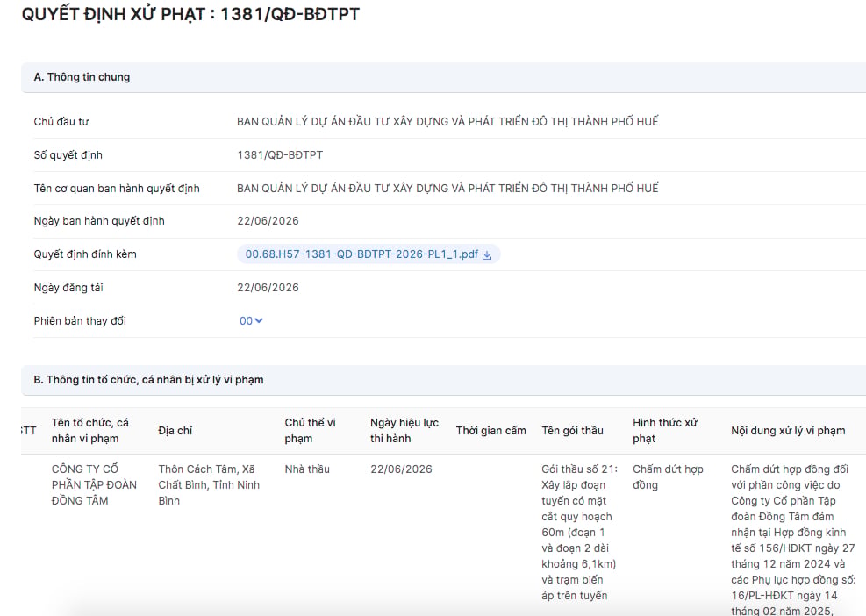The image size is (866, 616).
Task: Click the Ngày đăng tải label
Action: pyautogui.click(x=68, y=287)
